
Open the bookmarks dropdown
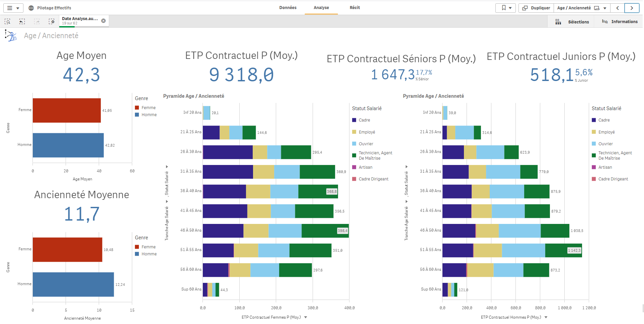click(505, 8)
